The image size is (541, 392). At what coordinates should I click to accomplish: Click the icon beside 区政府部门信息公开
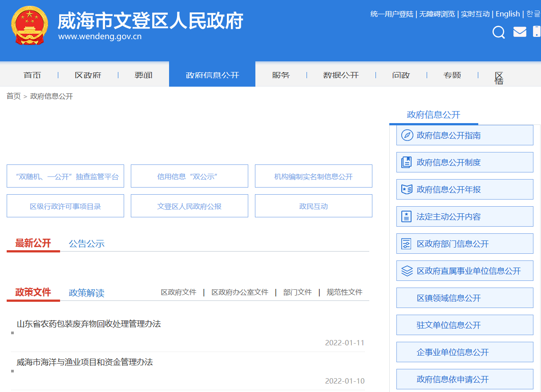[407, 244]
